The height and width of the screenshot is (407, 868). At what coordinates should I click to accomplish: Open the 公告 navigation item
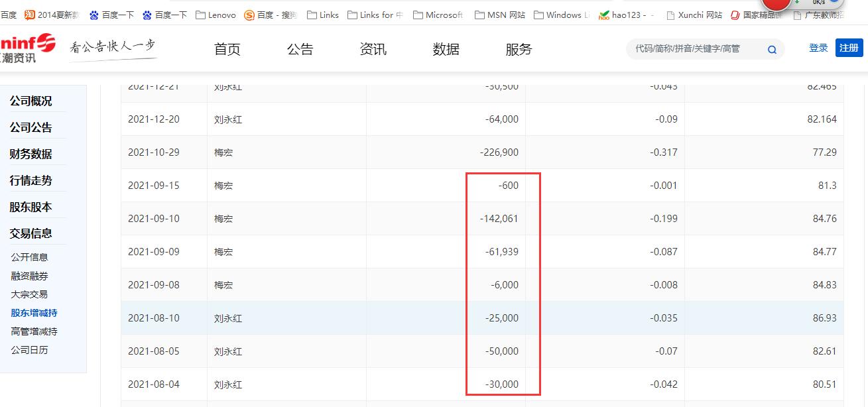tap(300, 49)
